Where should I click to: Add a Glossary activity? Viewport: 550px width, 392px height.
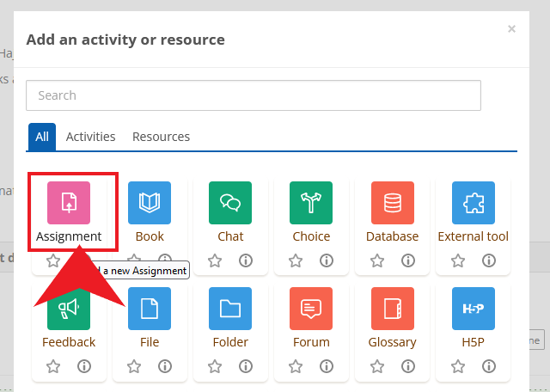(x=392, y=309)
